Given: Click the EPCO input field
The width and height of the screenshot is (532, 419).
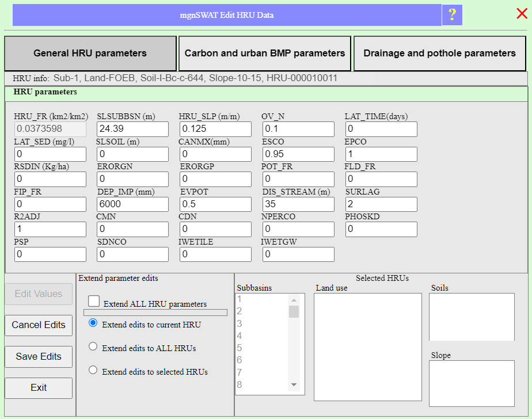Looking at the screenshot, I should click(381, 154).
